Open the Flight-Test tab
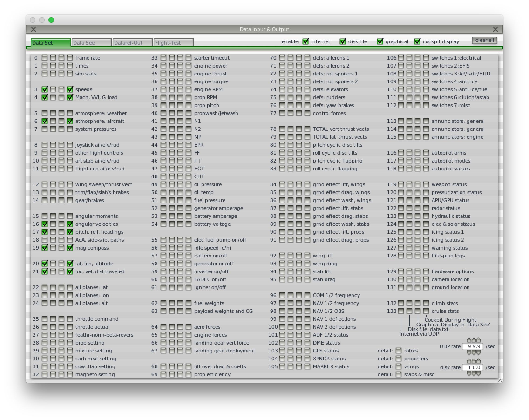The image size is (529, 420). click(173, 43)
